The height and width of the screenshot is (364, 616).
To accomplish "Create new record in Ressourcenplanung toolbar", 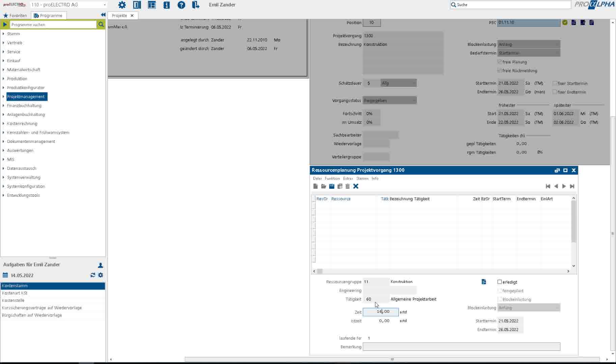I will point(315,186).
